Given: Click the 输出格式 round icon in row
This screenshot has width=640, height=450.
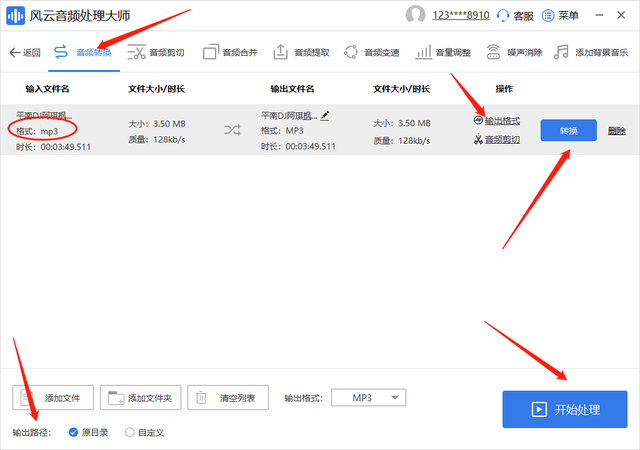Looking at the screenshot, I should 478,120.
